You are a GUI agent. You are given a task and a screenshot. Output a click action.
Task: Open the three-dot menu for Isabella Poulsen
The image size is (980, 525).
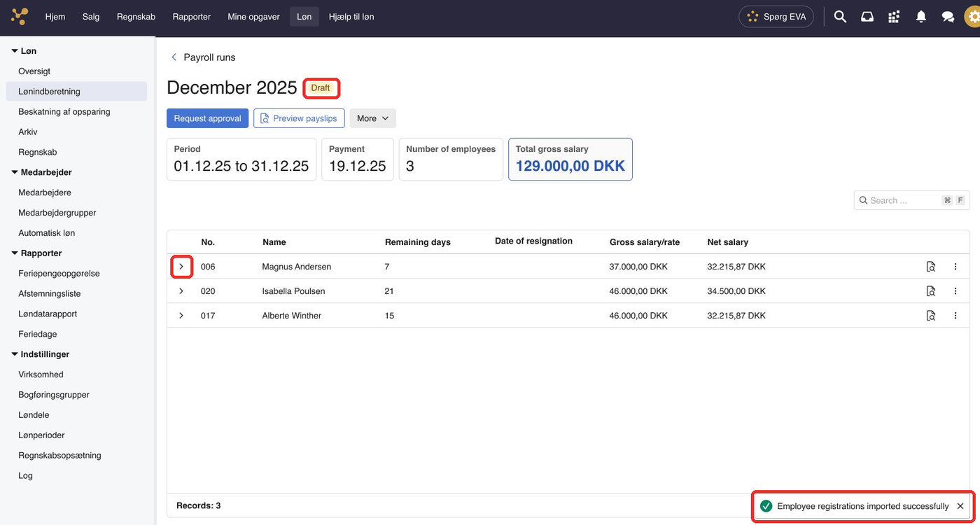click(x=955, y=291)
